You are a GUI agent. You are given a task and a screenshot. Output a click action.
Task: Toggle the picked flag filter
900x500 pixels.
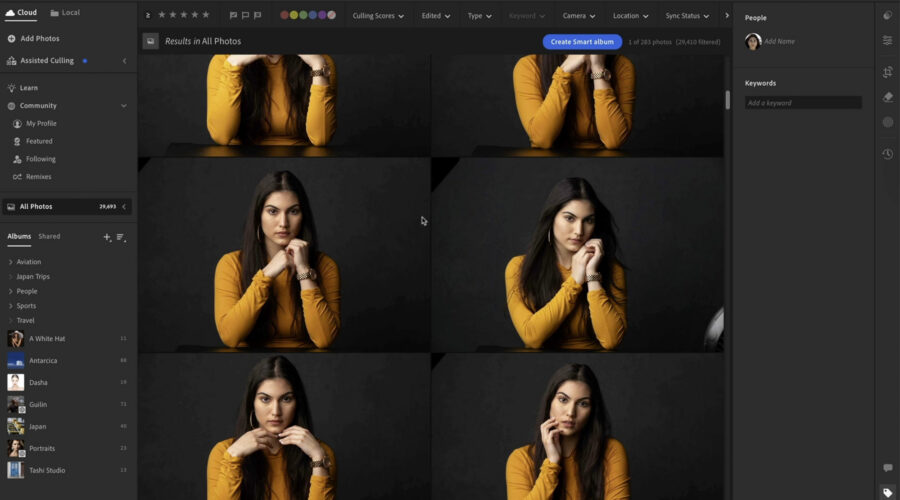pyautogui.click(x=233, y=15)
